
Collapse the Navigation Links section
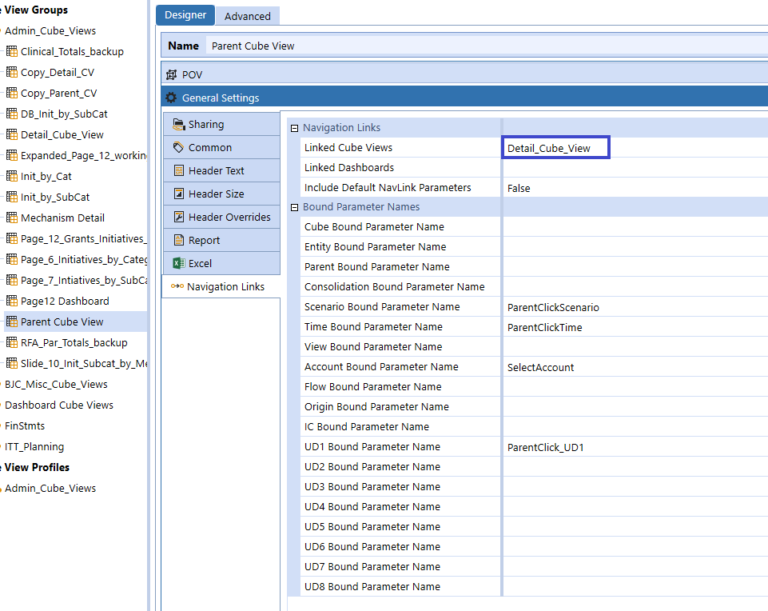(294, 128)
